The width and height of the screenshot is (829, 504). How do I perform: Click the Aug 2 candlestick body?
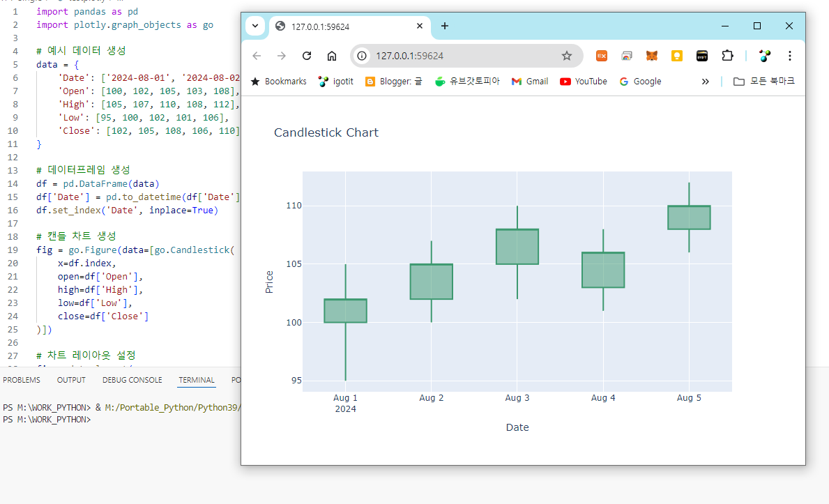click(432, 282)
